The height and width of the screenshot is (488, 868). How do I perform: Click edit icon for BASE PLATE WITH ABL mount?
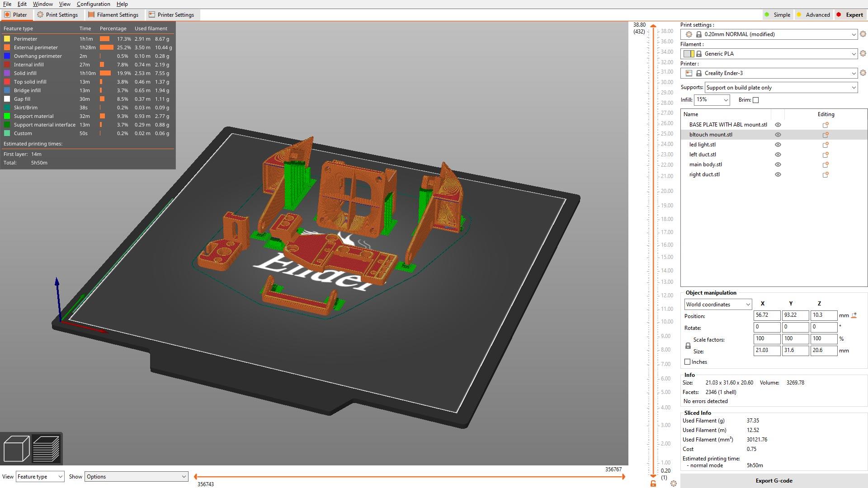(826, 125)
